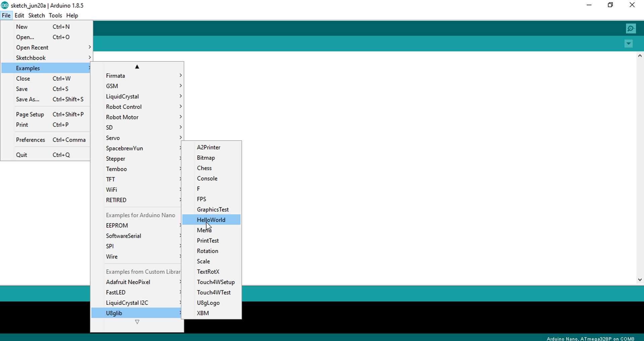
Task: Open RETIRED examples
Action: [136, 200]
